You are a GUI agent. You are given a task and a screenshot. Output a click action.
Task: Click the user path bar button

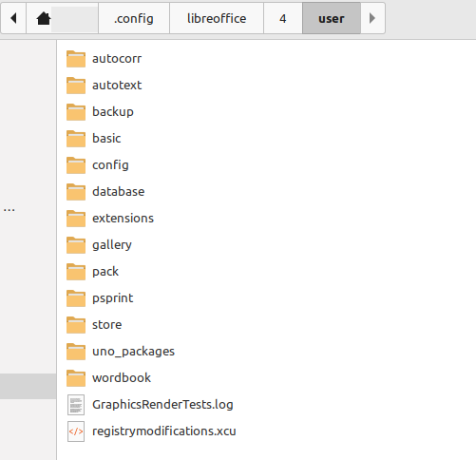(x=332, y=18)
